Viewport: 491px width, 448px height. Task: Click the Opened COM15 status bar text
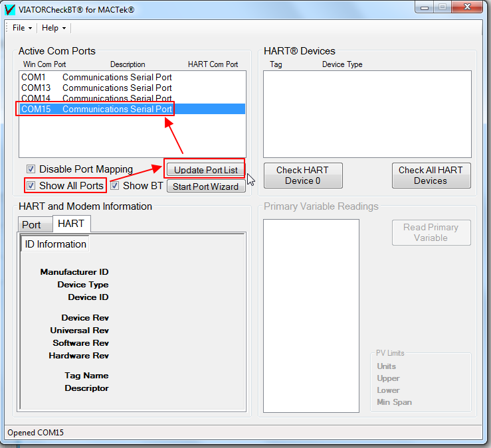[35, 433]
